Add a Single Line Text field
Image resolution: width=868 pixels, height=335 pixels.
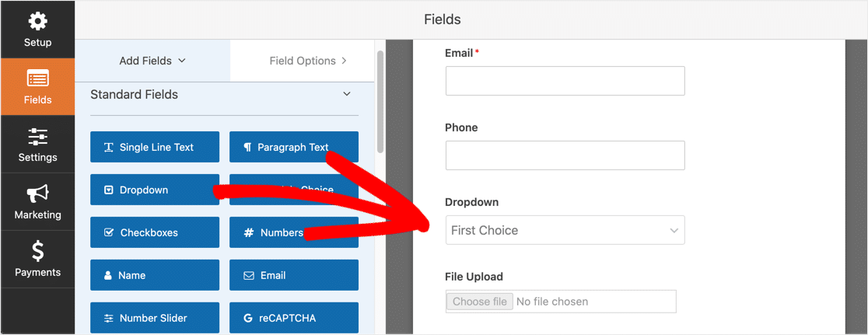[155, 147]
